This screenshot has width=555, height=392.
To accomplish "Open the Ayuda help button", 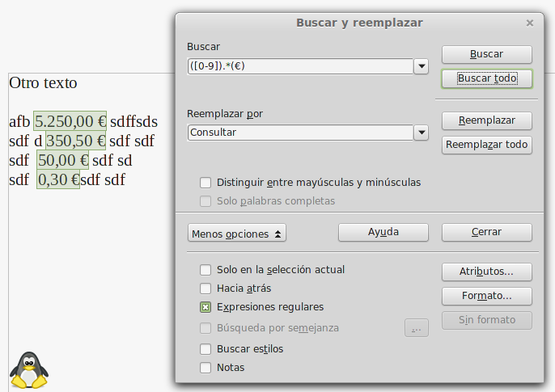I will click(383, 232).
